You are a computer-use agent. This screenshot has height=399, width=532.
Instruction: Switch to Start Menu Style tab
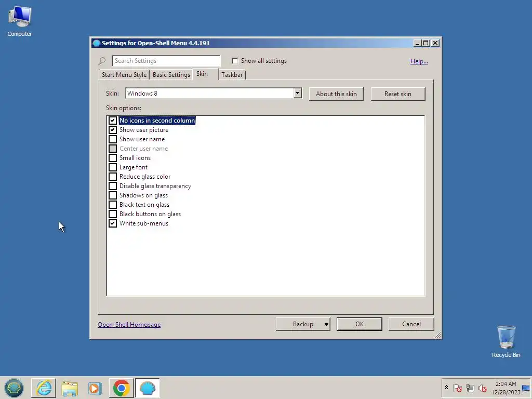point(124,75)
